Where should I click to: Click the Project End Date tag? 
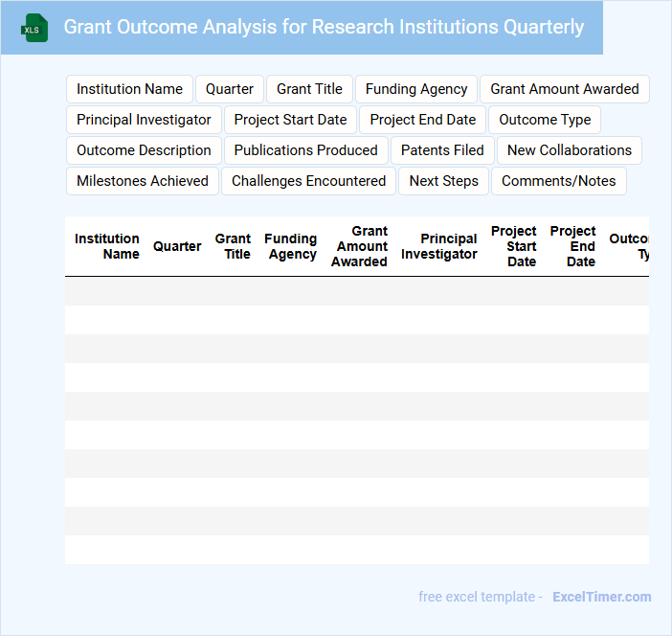[x=422, y=120]
